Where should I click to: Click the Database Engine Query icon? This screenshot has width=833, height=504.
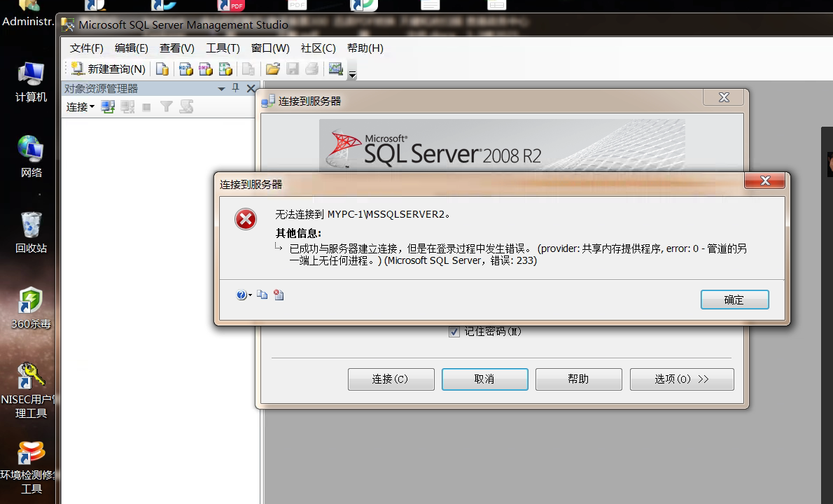pos(162,69)
